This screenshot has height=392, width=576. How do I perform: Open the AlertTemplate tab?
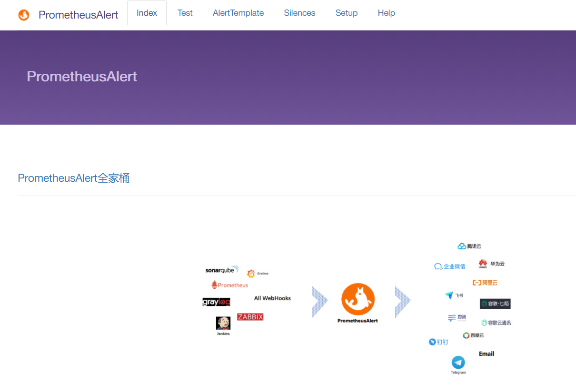coord(238,13)
